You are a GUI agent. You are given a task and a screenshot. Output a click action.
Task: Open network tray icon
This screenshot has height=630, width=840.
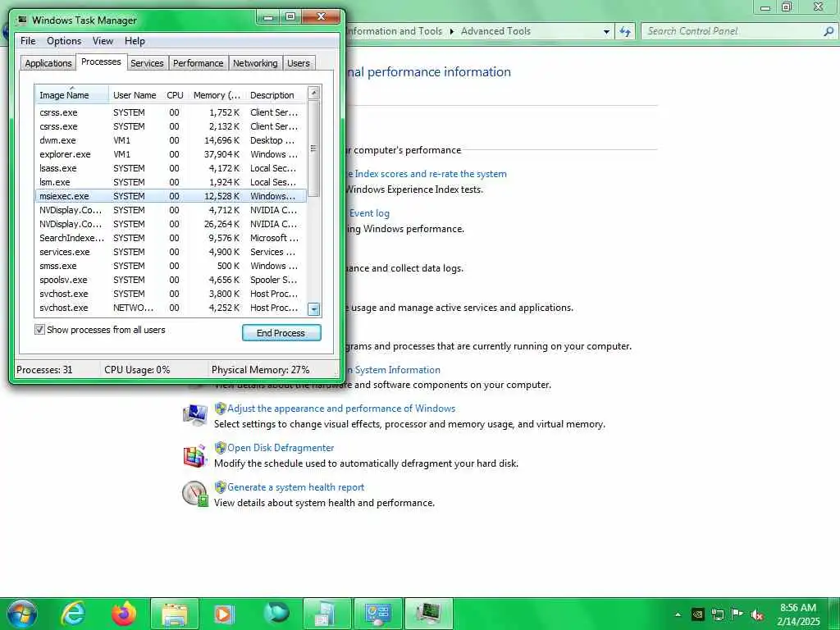tap(717, 614)
